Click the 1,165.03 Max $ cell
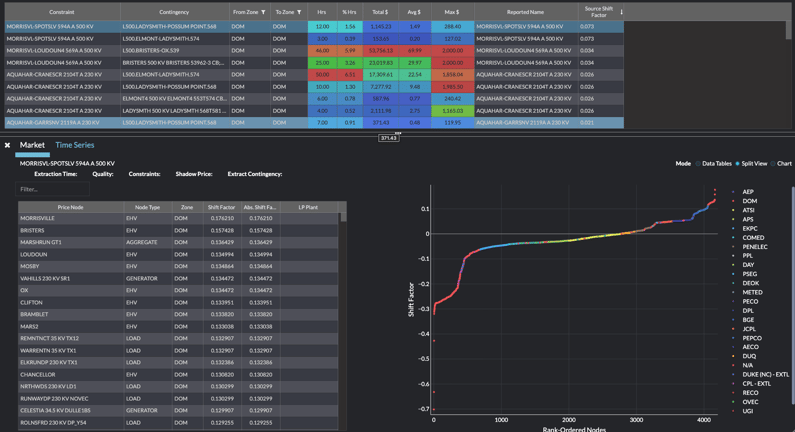The image size is (795, 432). [452, 111]
